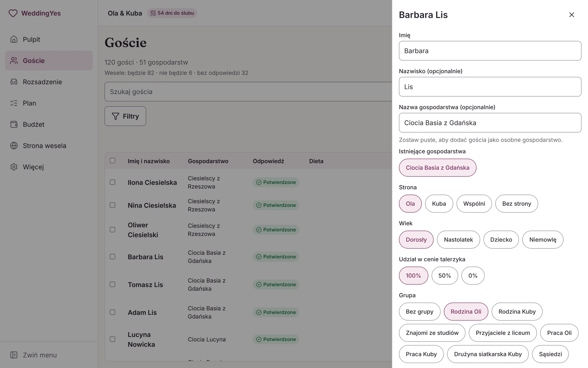Click the Imię field containing Barbara
This screenshot has width=588, height=368.
490,51
